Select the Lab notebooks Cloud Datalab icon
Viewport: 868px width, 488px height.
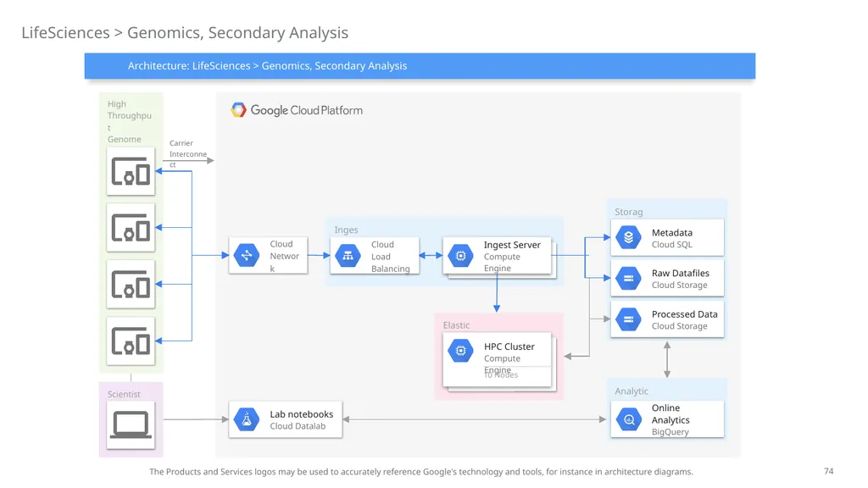[x=247, y=419]
